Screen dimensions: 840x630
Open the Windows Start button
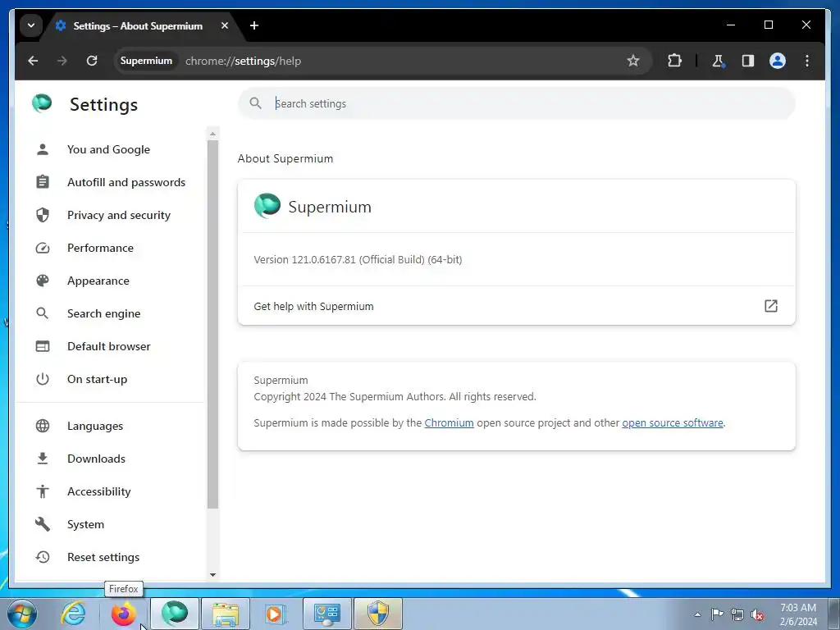pyautogui.click(x=22, y=614)
